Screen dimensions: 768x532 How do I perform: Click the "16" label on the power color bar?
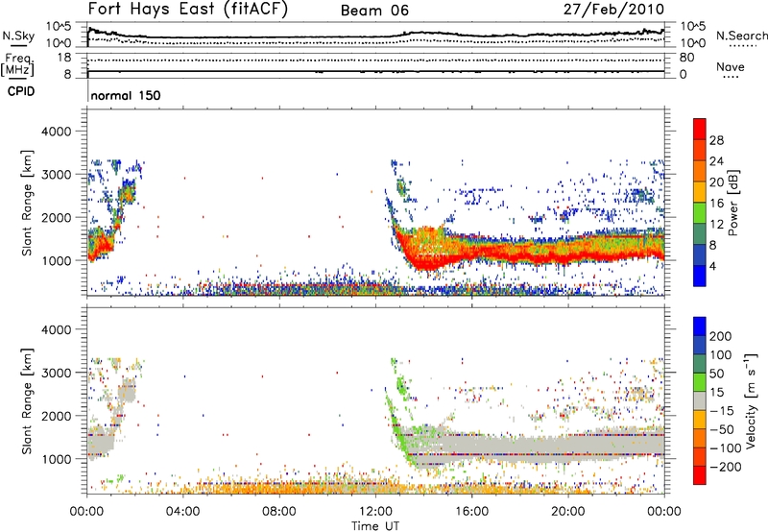[716, 204]
